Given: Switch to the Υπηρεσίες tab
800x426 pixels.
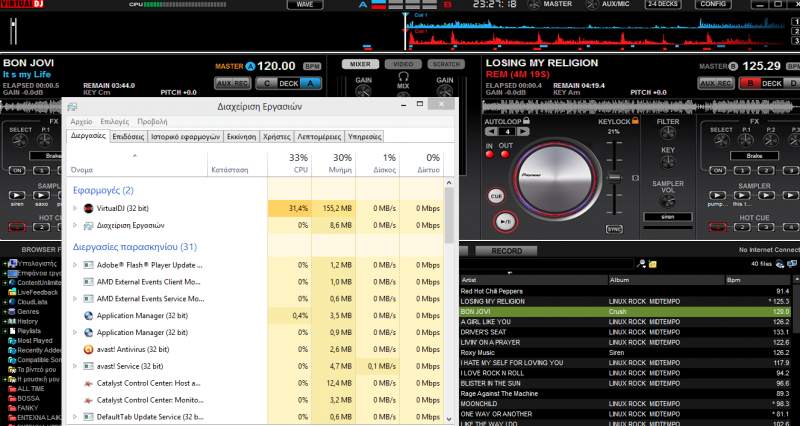Looking at the screenshot, I should [x=364, y=137].
